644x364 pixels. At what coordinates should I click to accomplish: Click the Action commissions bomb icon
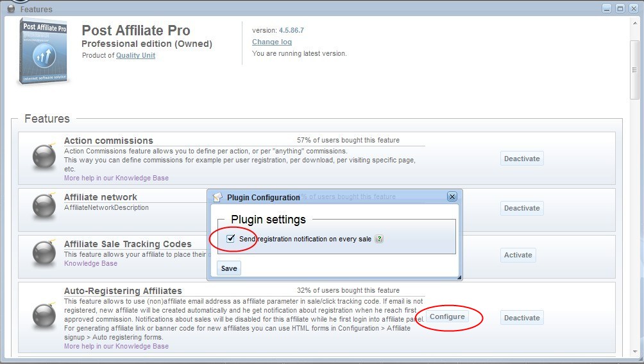[x=44, y=156]
